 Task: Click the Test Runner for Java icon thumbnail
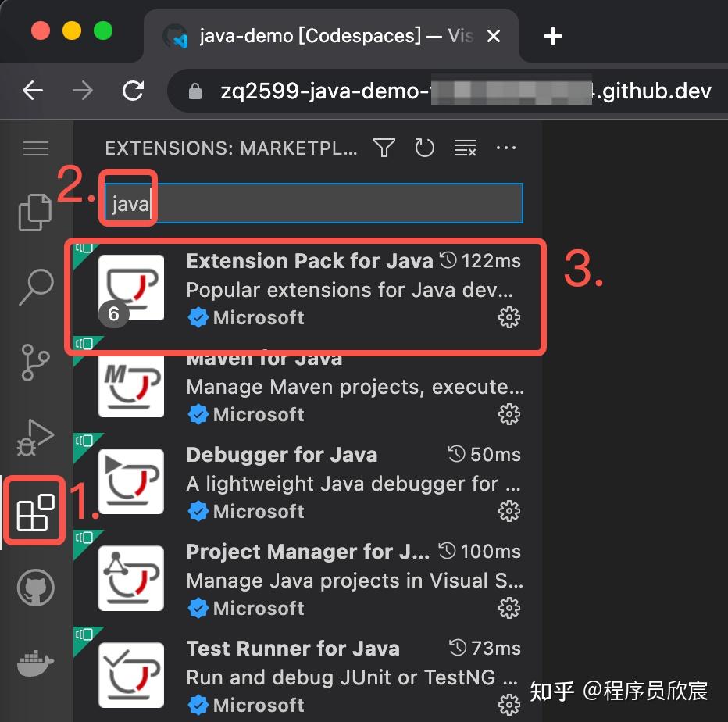pyautogui.click(x=131, y=675)
